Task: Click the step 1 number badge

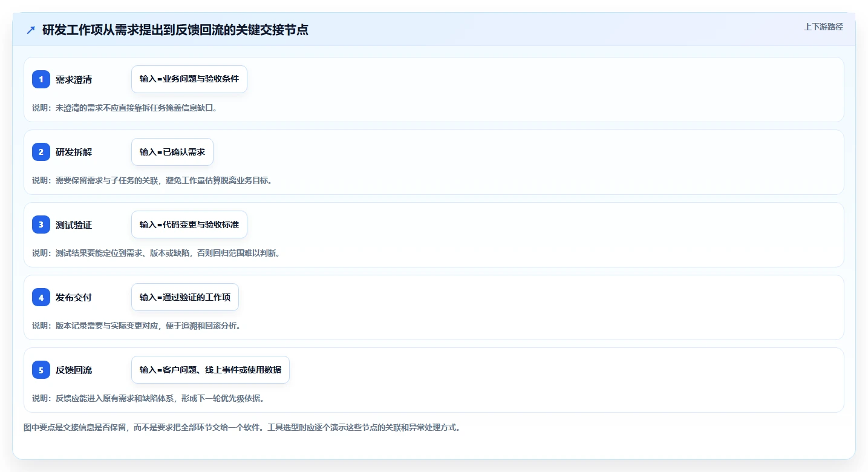Action: coord(41,79)
